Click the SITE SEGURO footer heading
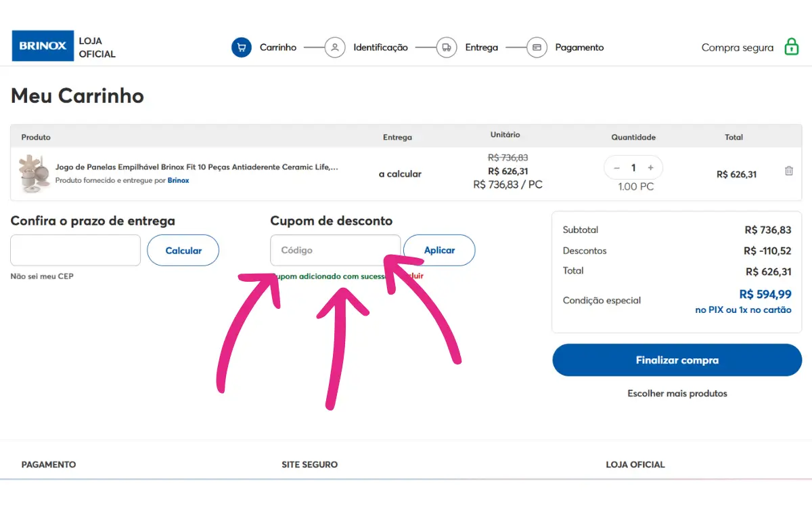This screenshot has height=508, width=812. click(309, 465)
